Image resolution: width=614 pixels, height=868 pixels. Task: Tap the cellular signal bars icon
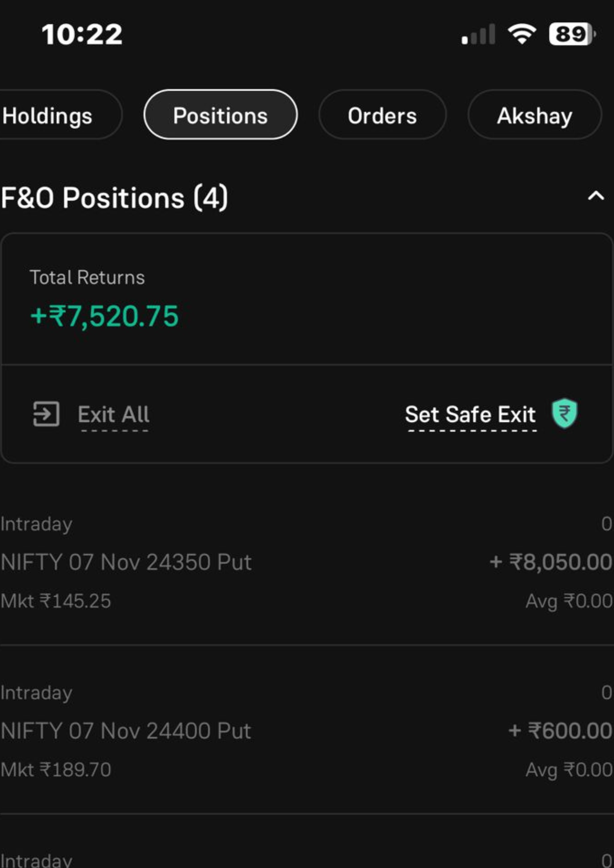click(478, 34)
